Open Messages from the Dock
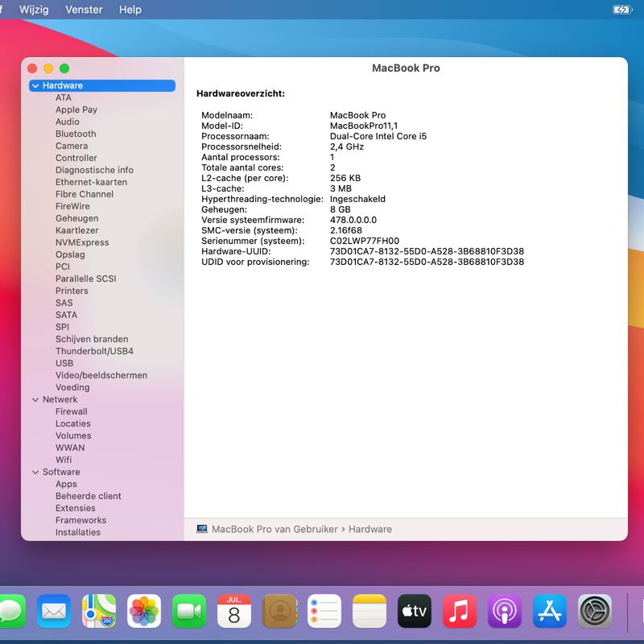 (11, 611)
